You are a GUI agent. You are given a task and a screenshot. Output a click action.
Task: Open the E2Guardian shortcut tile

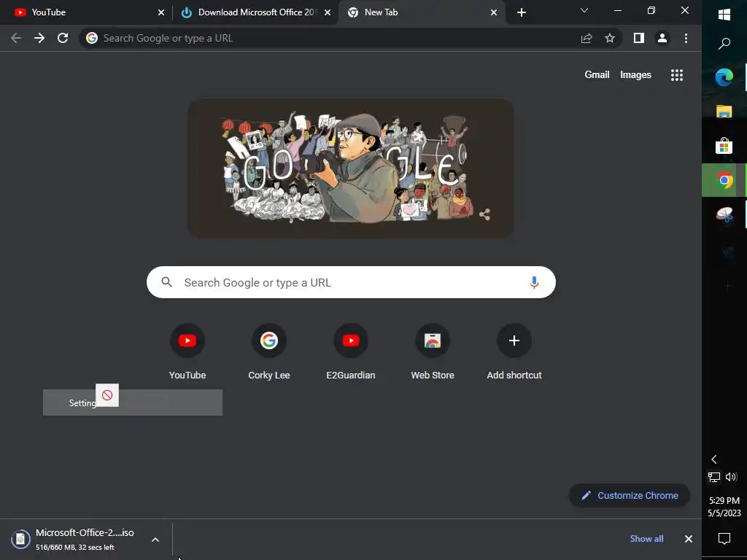click(351, 352)
